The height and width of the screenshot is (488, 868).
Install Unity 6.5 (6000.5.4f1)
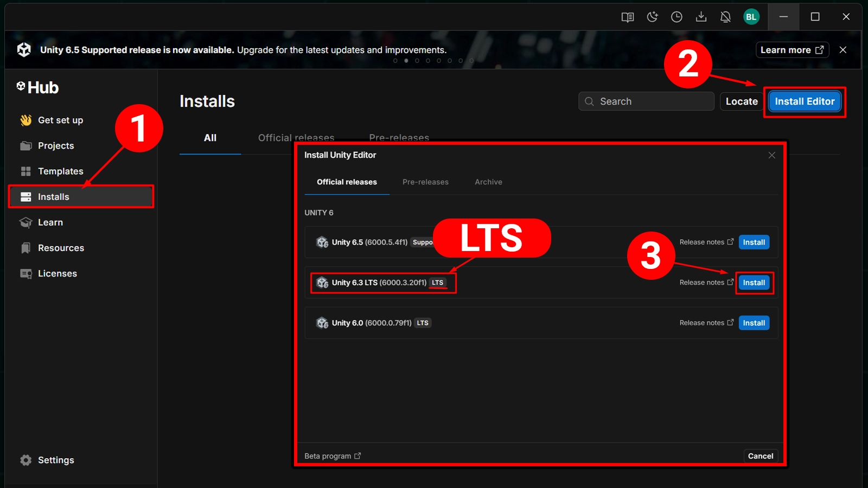[x=754, y=242]
